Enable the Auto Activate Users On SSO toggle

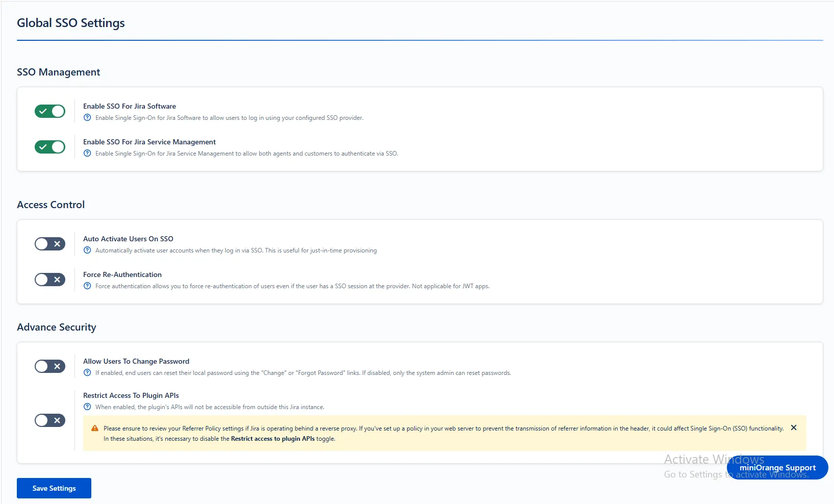pos(50,244)
